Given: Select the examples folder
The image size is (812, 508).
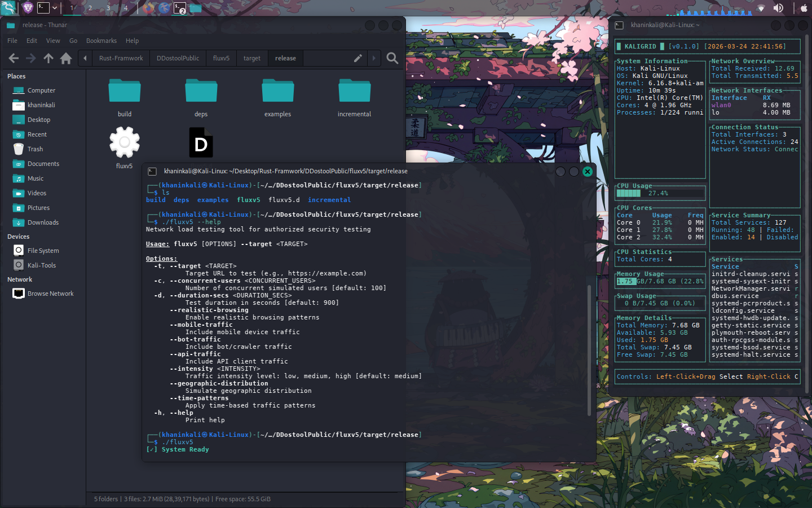Looking at the screenshot, I should point(278,91).
